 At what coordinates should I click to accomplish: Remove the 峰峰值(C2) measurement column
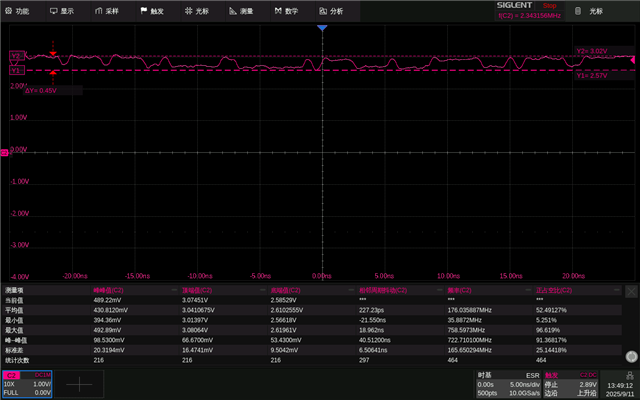click(x=174, y=290)
